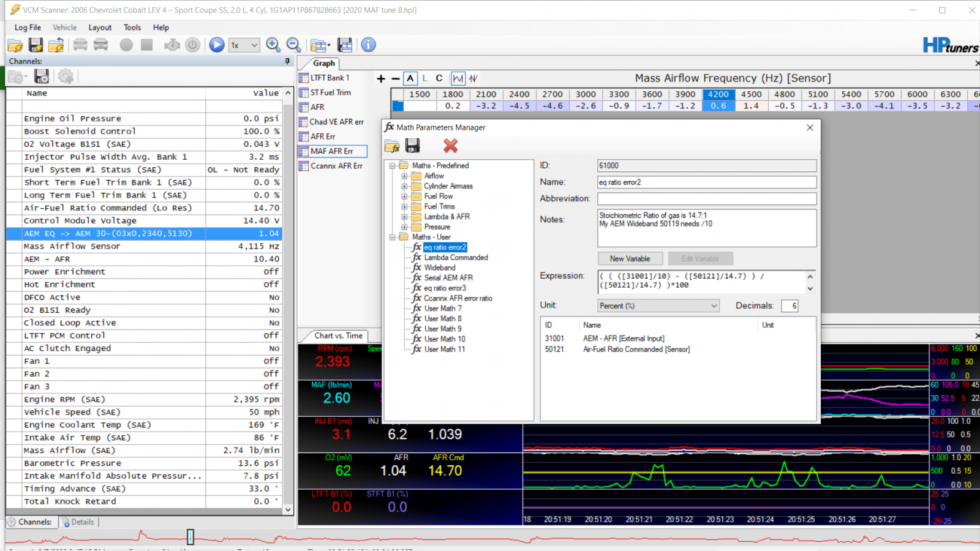Click the New Variable button

click(x=630, y=259)
